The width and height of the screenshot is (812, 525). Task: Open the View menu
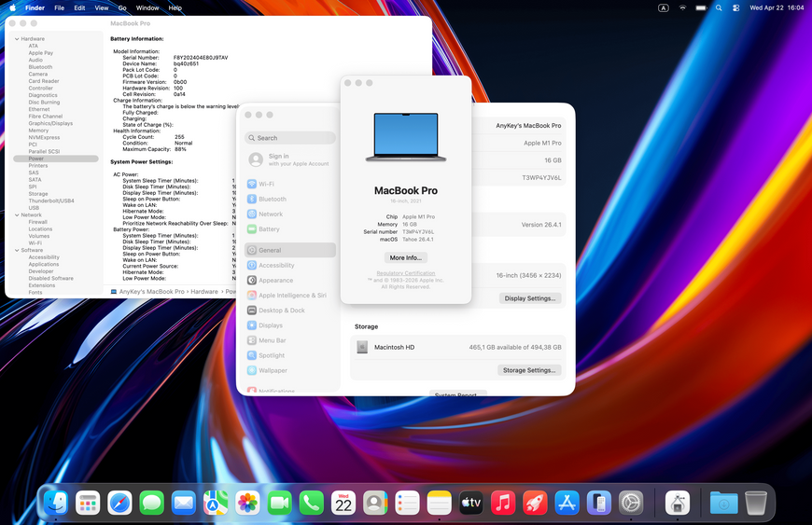coord(102,7)
